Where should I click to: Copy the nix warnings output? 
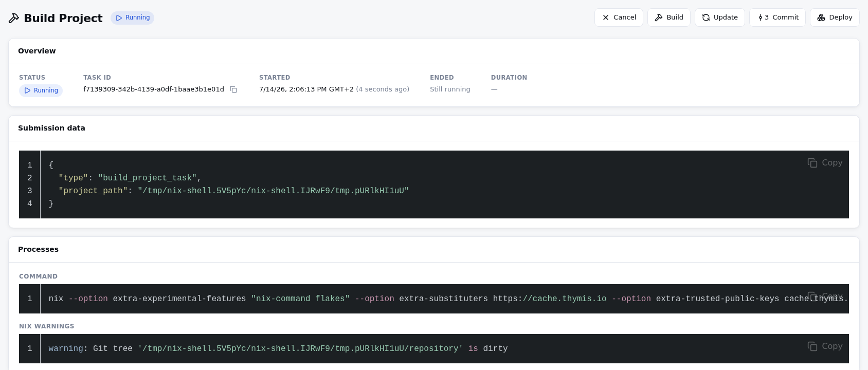point(825,346)
